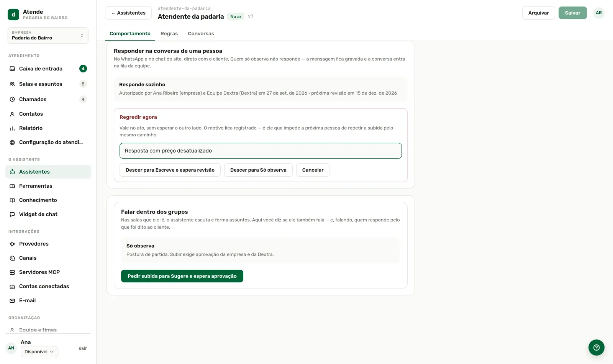The width and height of the screenshot is (613, 364).
Task: Select the Assistentes robot icon
Action: [12, 172]
